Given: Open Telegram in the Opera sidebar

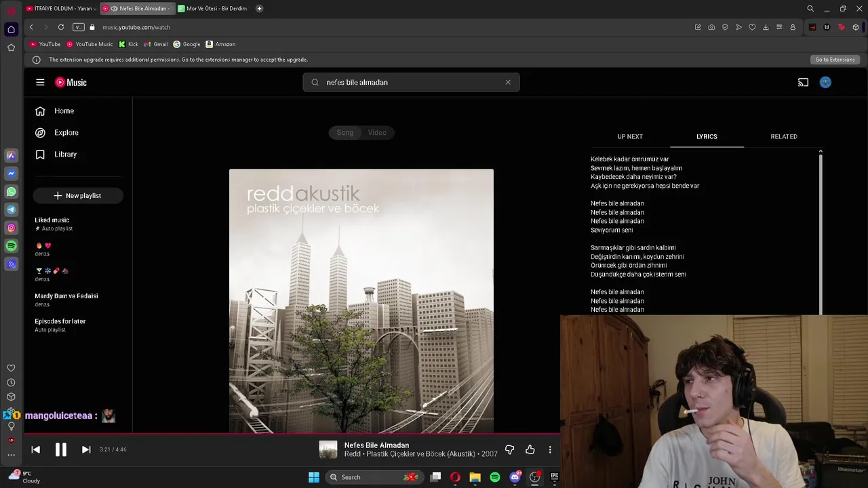Looking at the screenshot, I should point(11,209).
